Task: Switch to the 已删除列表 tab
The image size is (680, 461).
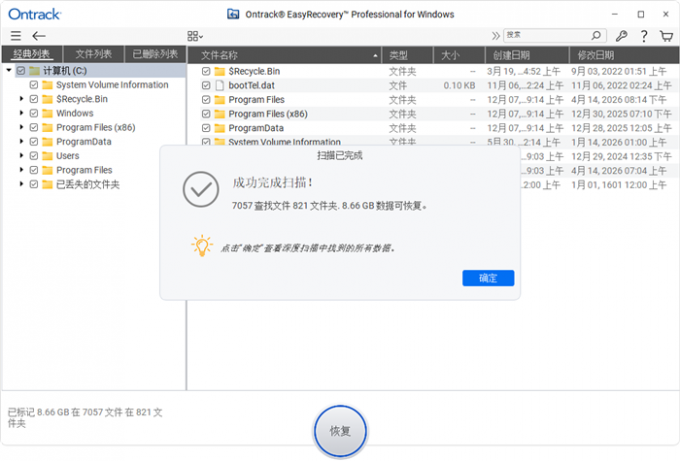Action: click(x=155, y=54)
